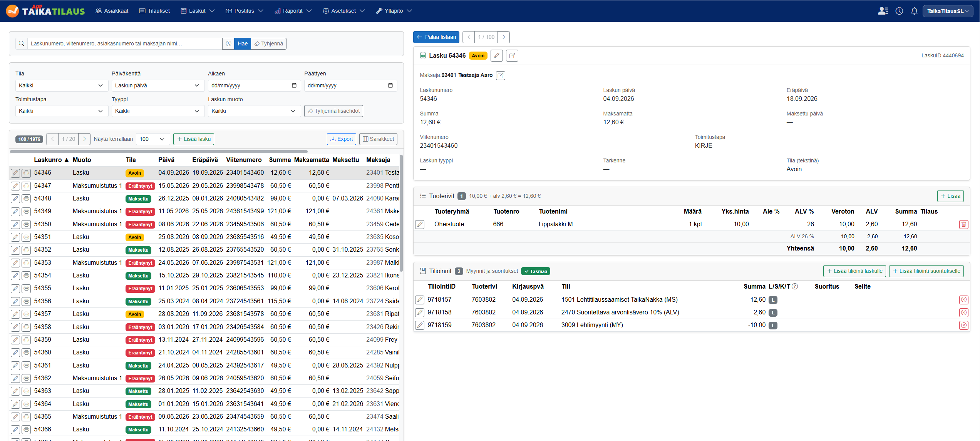Open the recent history clock icon in header
This screenshot has height=441, width=980.
pos(899,11)
